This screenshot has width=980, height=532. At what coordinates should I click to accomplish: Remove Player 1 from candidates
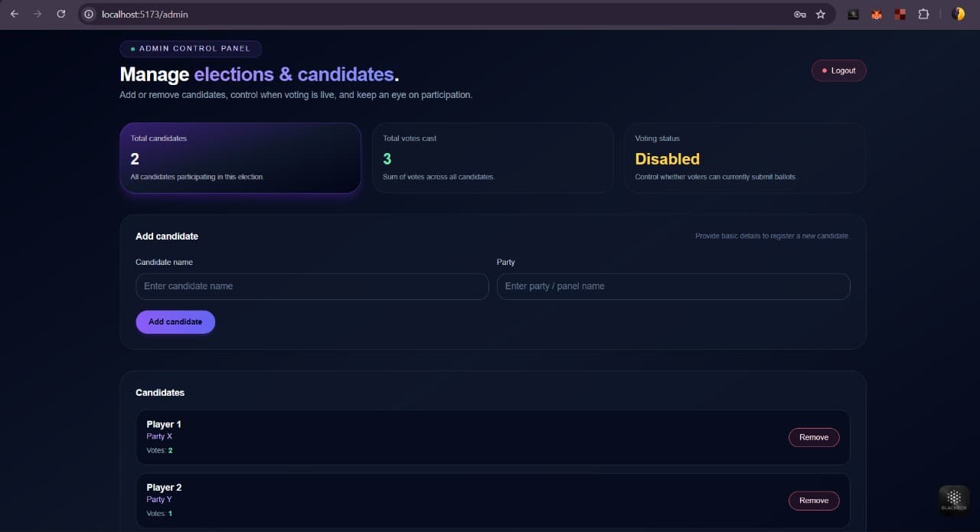tap(814, 437)
